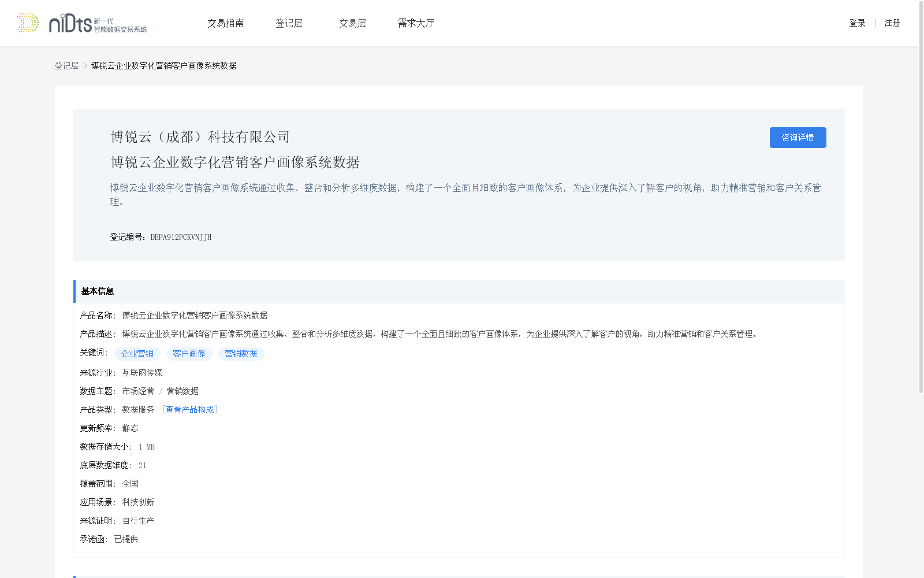Open the 需求大厅 page

416,23
